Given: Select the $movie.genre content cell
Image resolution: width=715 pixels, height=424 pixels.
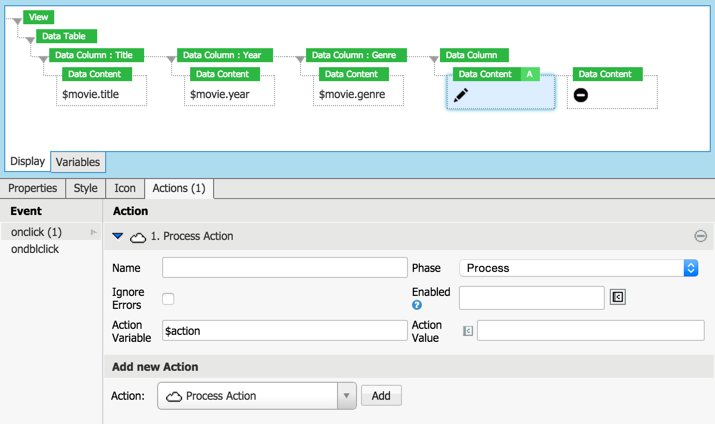Looking at the screenshot, I should click(358, 94).
